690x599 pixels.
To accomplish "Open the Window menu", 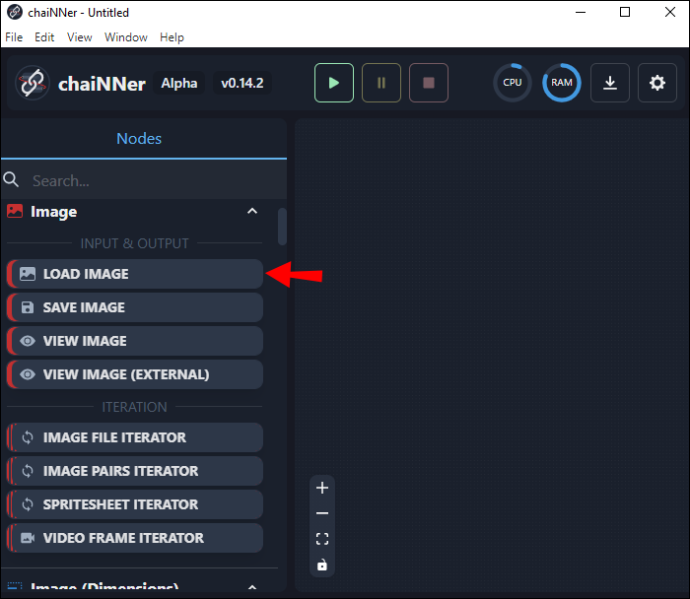I will coord(126,37).
